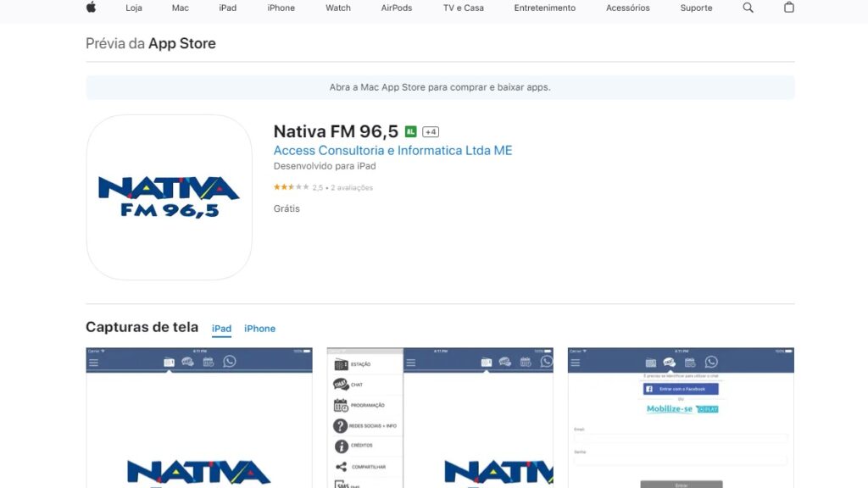868x488 pixels.
Task: Open the Mac menu item
Action: (x=180, y=8)
